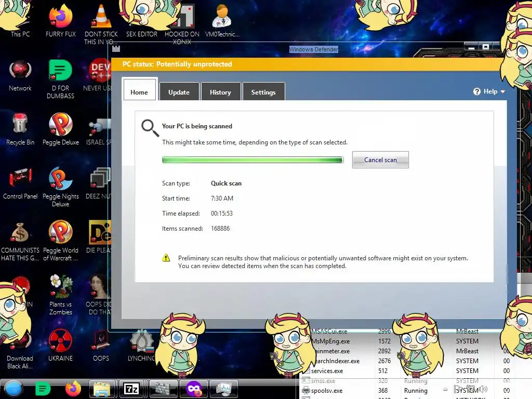Open the DEEZ NU... desktop icon
The width and height of the screenshot is (532, 399).
[x=99, y=183]
